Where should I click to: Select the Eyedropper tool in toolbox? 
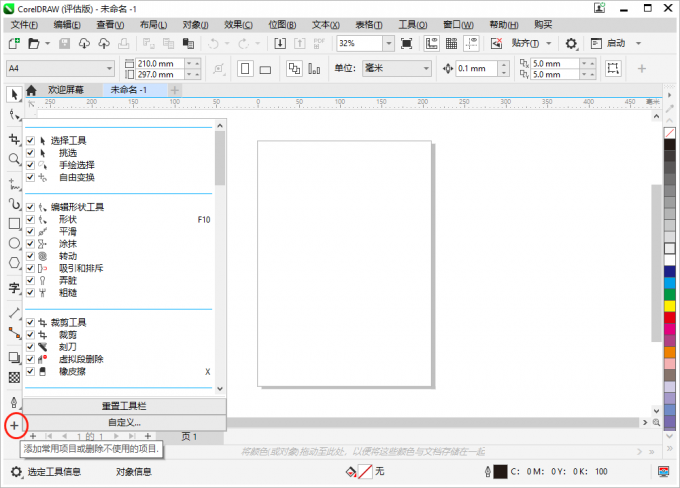14,403
